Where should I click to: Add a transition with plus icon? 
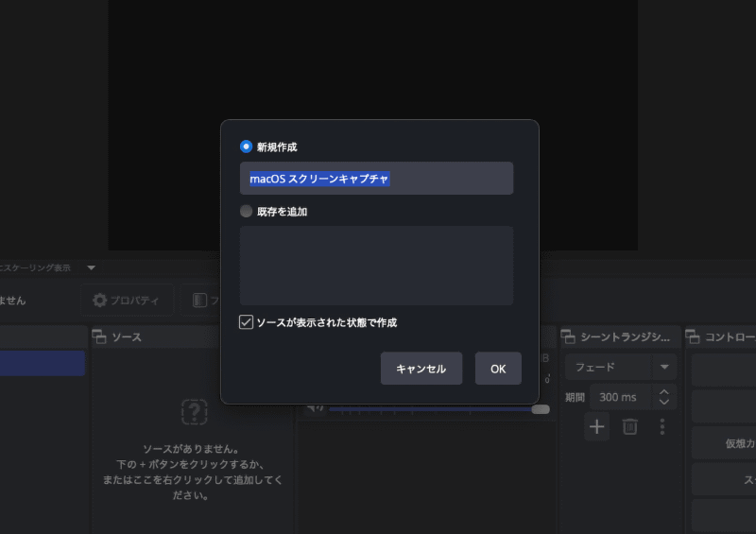click(x=597, y=426)
